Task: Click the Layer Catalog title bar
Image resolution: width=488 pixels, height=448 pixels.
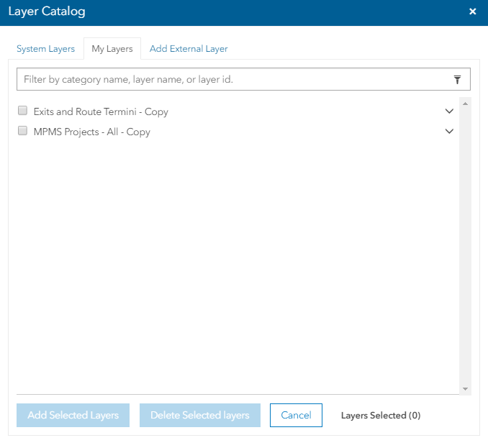Action: point(216,12)
